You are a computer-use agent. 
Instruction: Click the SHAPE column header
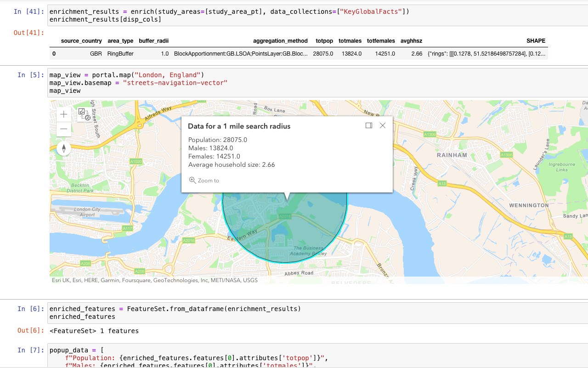(536, 41)
